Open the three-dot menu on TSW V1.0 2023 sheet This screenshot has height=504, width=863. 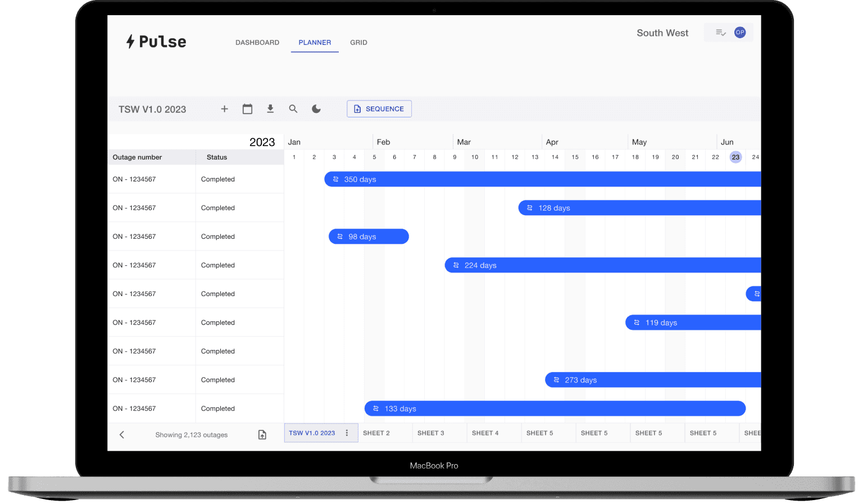347,433
